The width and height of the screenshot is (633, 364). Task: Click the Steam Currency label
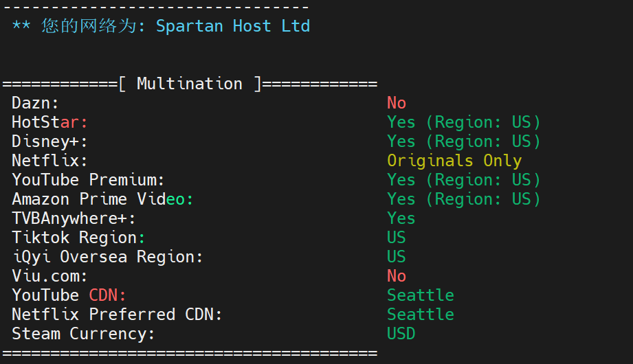point(83,334)
